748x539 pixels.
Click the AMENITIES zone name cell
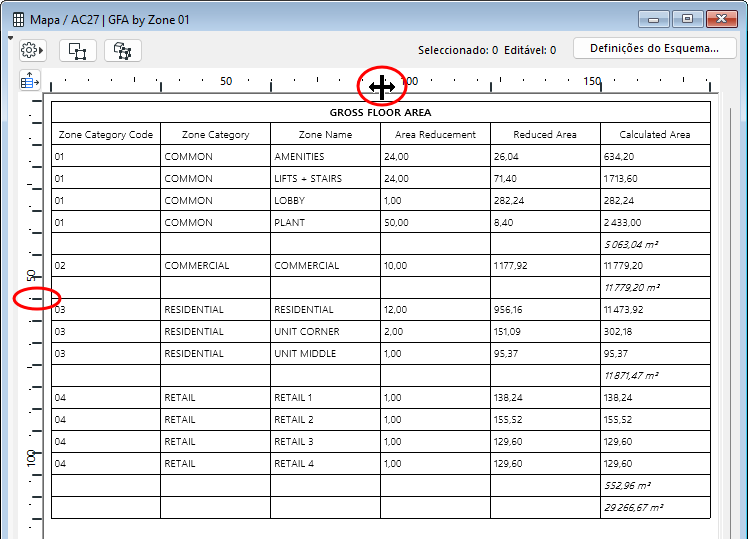325,156
